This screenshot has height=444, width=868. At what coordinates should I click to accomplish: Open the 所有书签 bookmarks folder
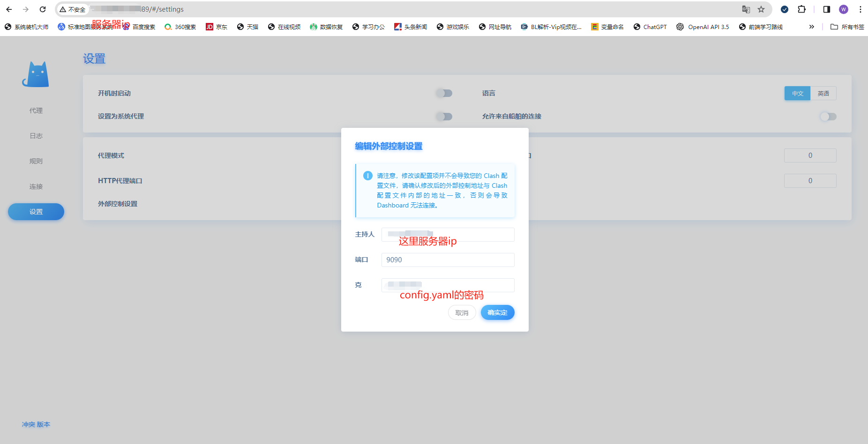click(847, 27)
